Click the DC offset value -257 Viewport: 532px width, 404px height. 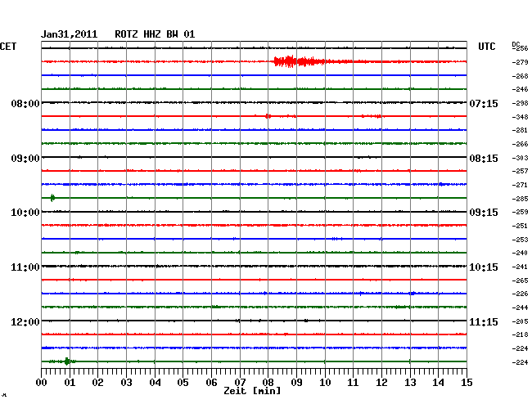tap(520, 171)
